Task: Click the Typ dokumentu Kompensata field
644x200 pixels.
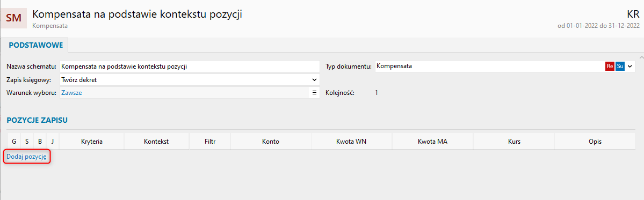Action: (x=490, y=66)
